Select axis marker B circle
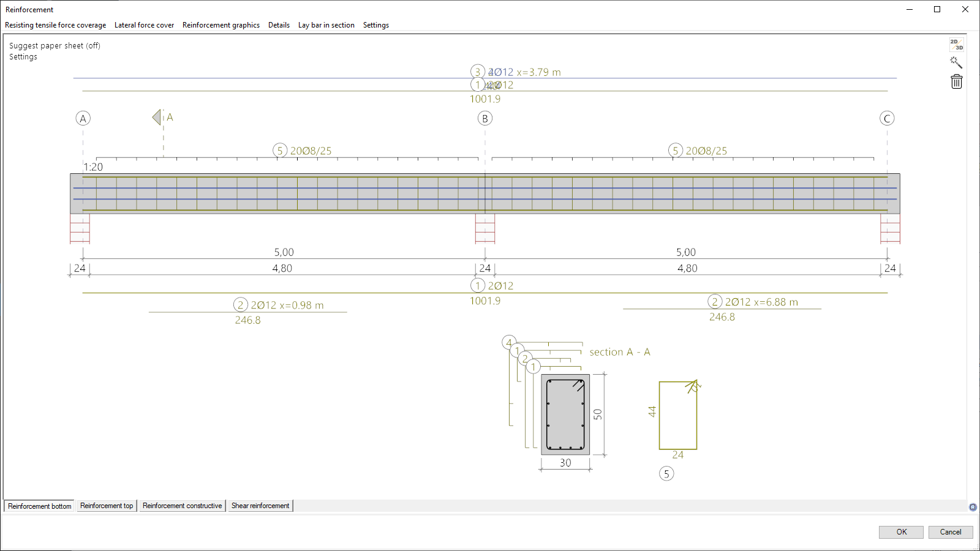 pyautogui.click(x=485, y=118)
